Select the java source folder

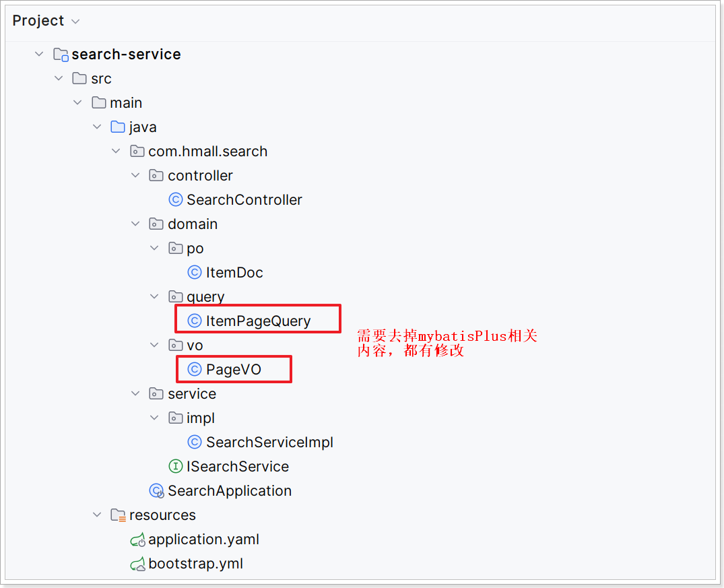(142, 127)
